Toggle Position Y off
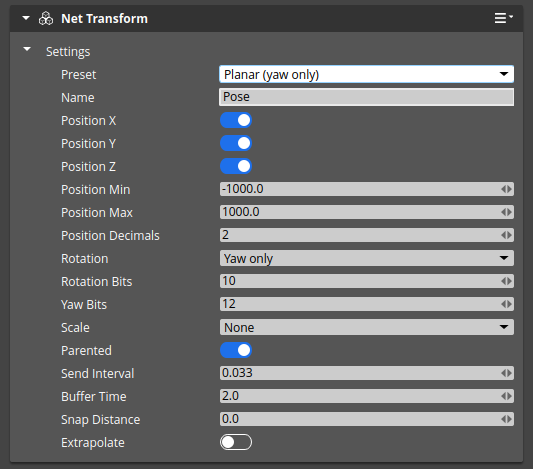The width and height of the screenshot is (533, 469). [x=236, y=143]
